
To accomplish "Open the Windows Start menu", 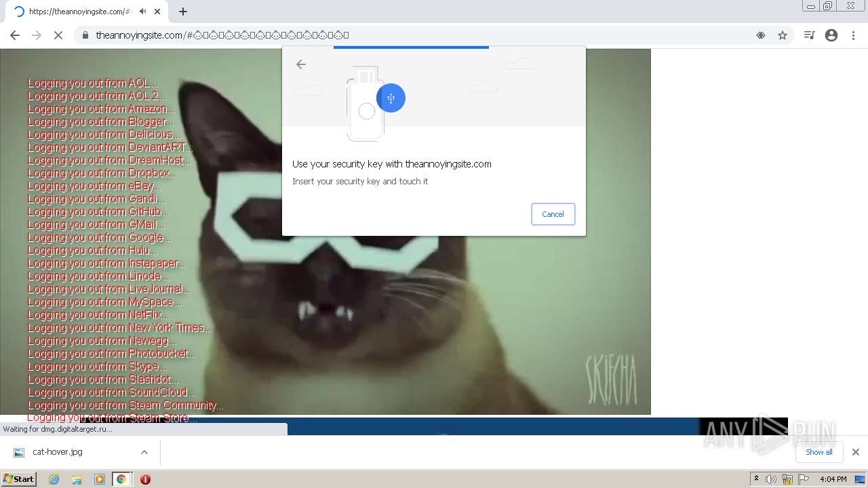I will [18, 479].
